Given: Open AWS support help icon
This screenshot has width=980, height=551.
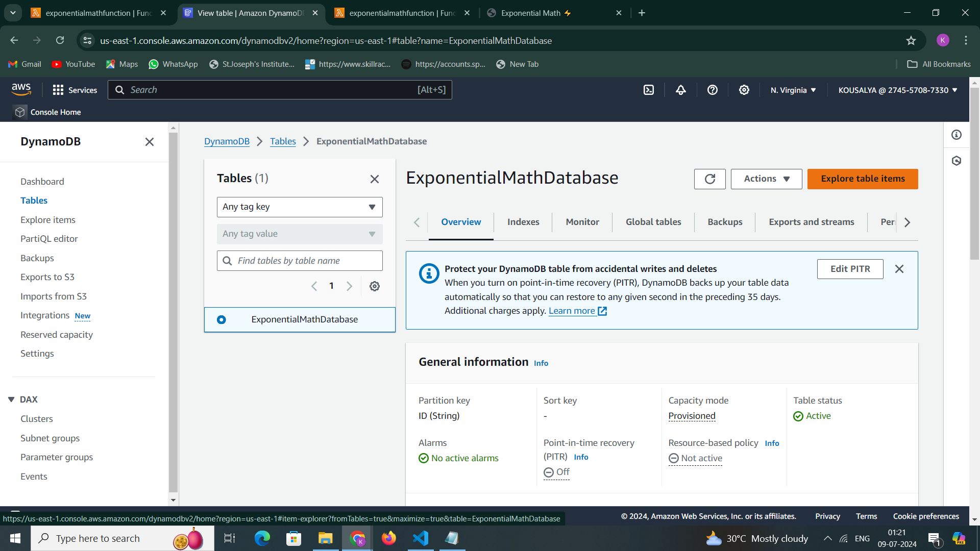Looking at the screenshot, I should (x=713, y=90).
